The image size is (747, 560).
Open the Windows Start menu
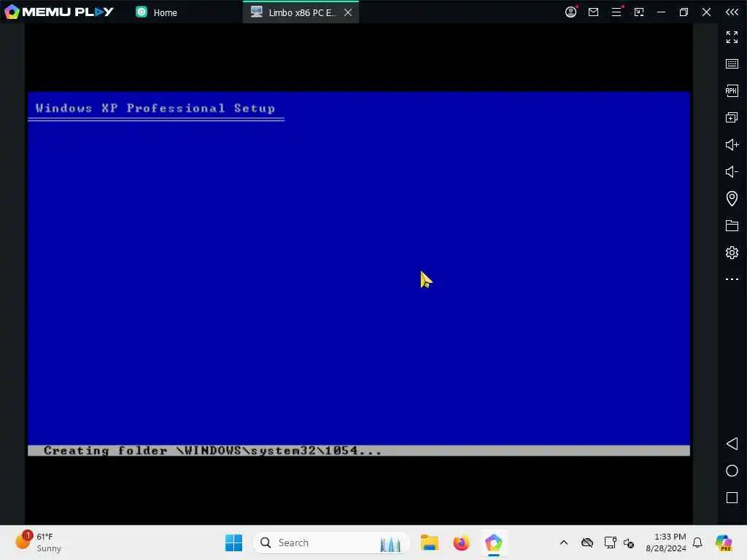(233, 542)
